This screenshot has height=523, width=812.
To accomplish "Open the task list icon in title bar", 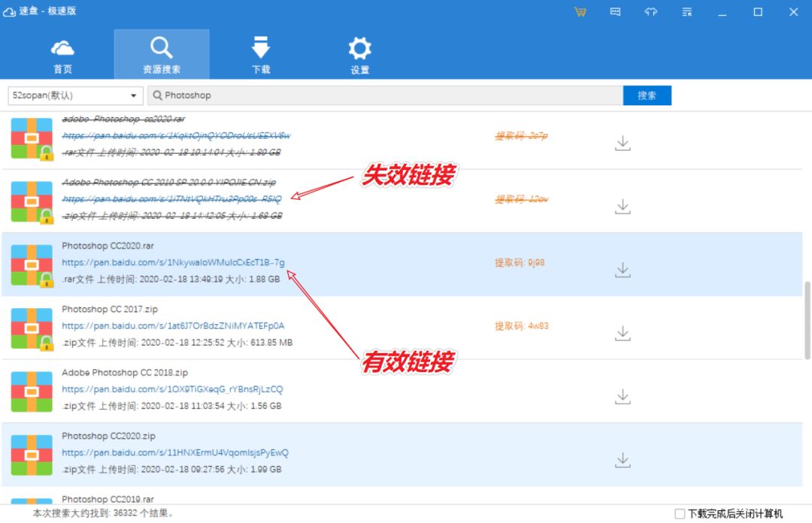I will tap(686, 12).
